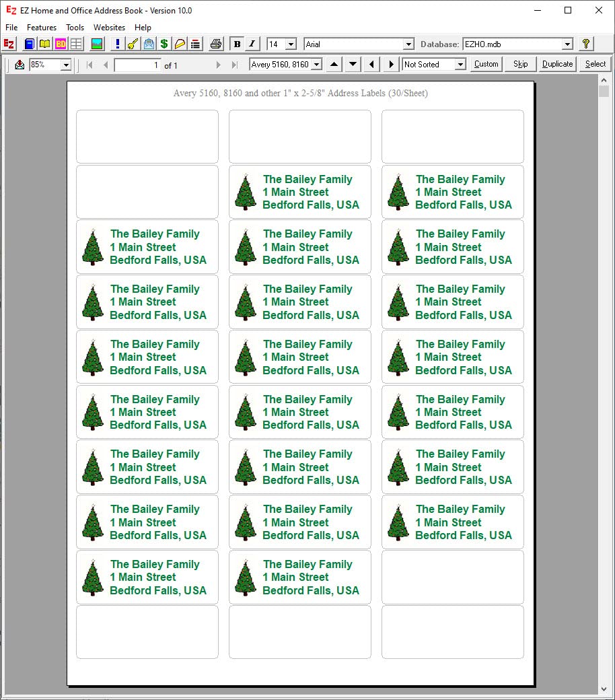Click the printer icon in toolbar
The width and height of the screenshot is (615, 700).
click(x=215, y=44)
